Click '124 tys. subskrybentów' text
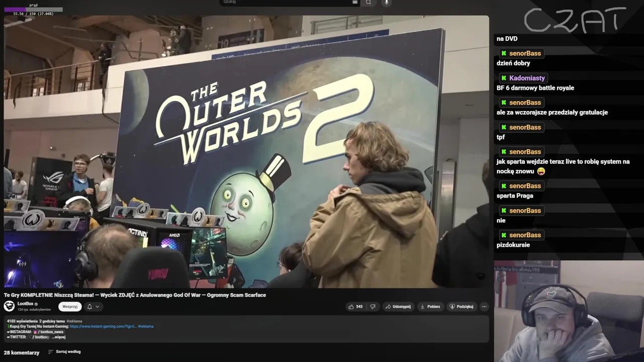The image size is (644, 362). pos(34,310)
